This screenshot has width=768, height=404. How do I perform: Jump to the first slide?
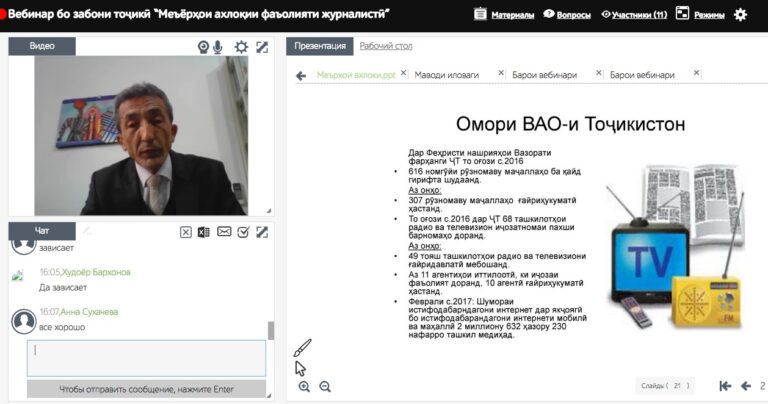pos(725,386)
